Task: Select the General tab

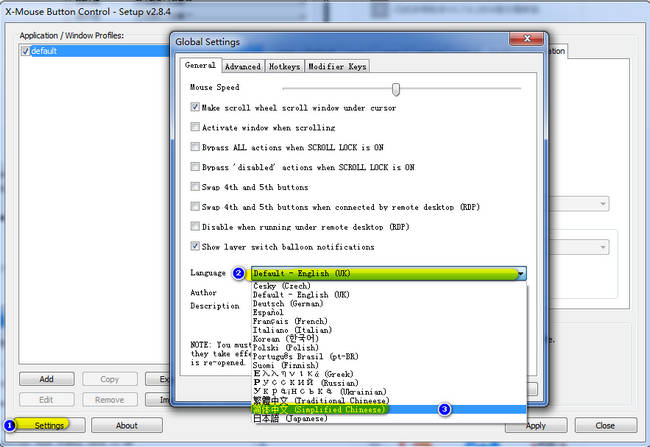Action: (x=201, y=65)
